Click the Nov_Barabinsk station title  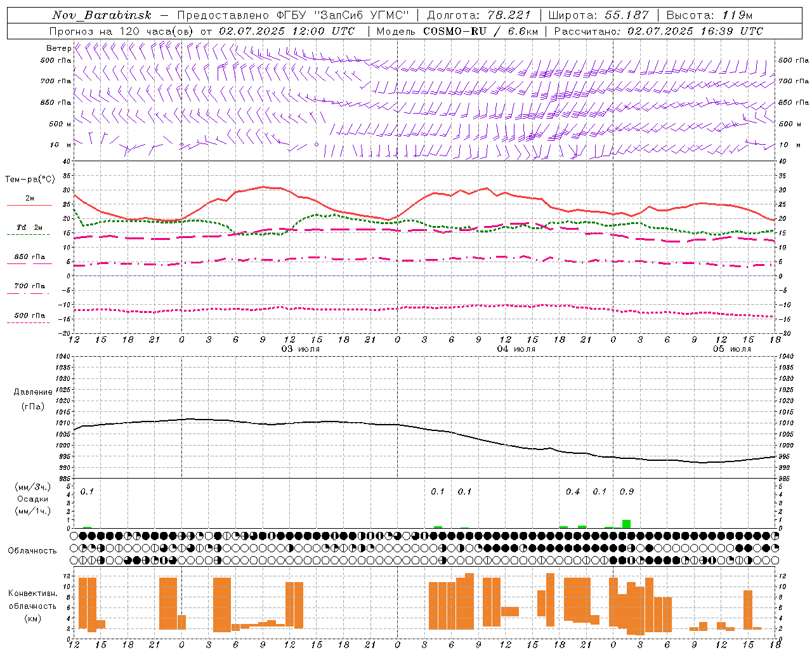click(x=101, y=15)
